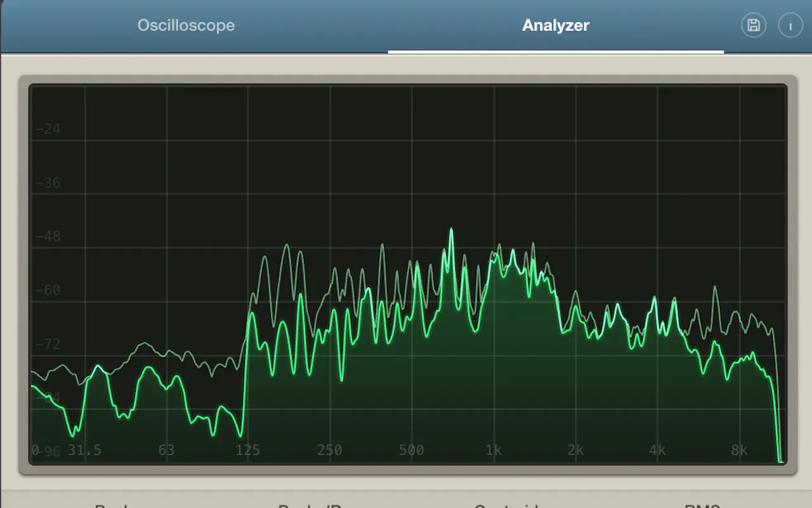This screenshot has height=508, width=812.
Task: Click the 8k frequency label
Action: pos(739,450)
